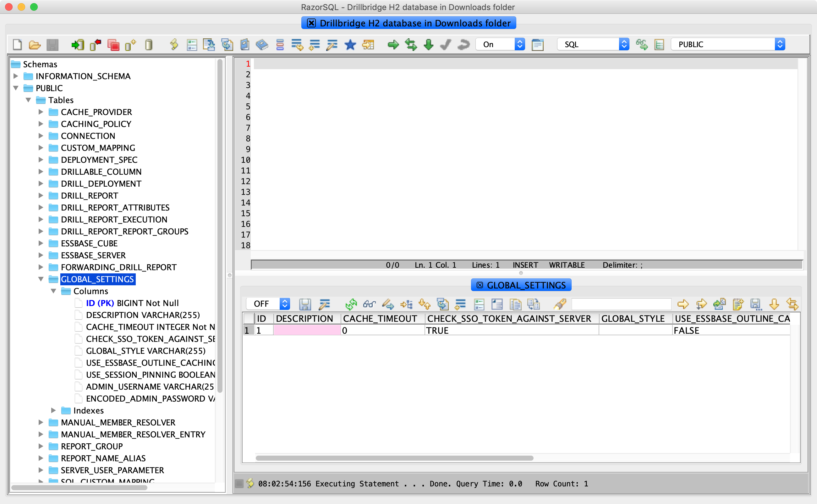This screenshot has height=504, width=817.
Task: Click line 1 of the SQL editor
Action: (x=526, y=64)
